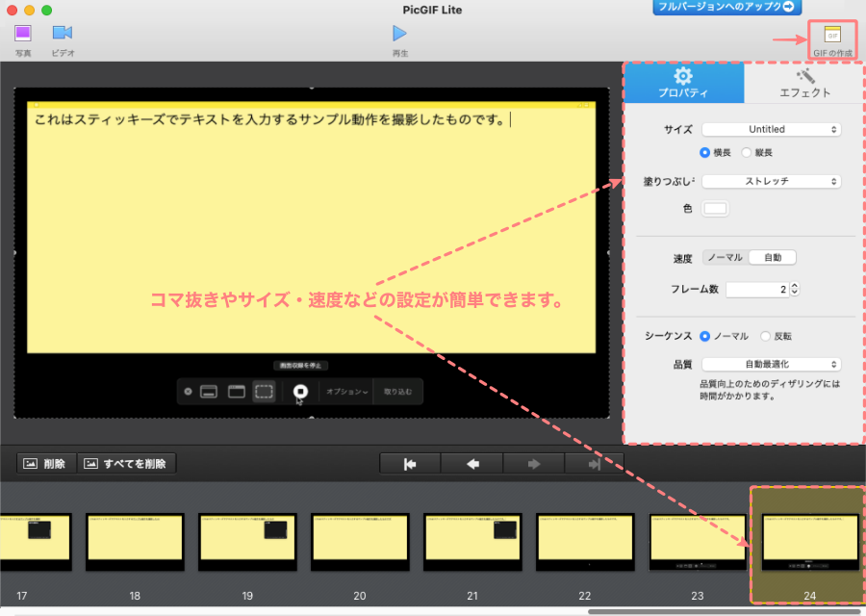The image size is (866, 616).
Task: Jump to first frame with skip-back arrow
Action: tap(410, 464)
